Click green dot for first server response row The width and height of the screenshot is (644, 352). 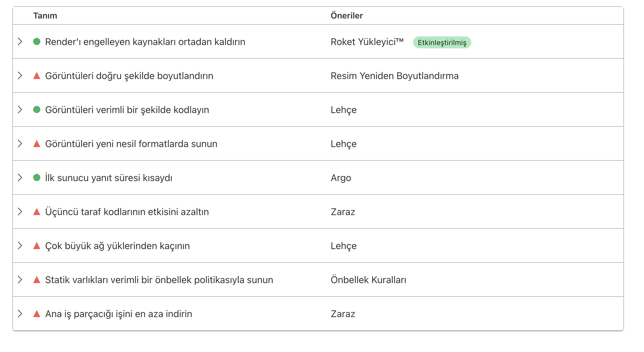coord(37,178)
